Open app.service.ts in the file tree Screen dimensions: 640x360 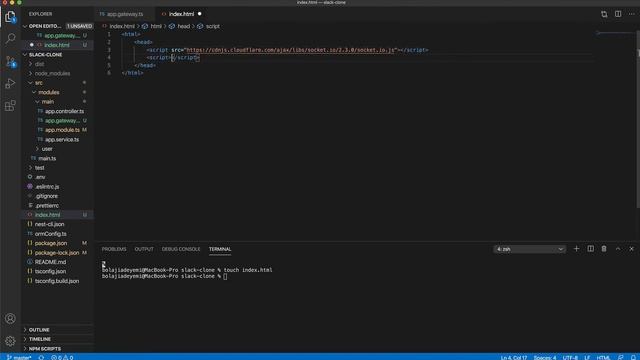coord(57,140)
